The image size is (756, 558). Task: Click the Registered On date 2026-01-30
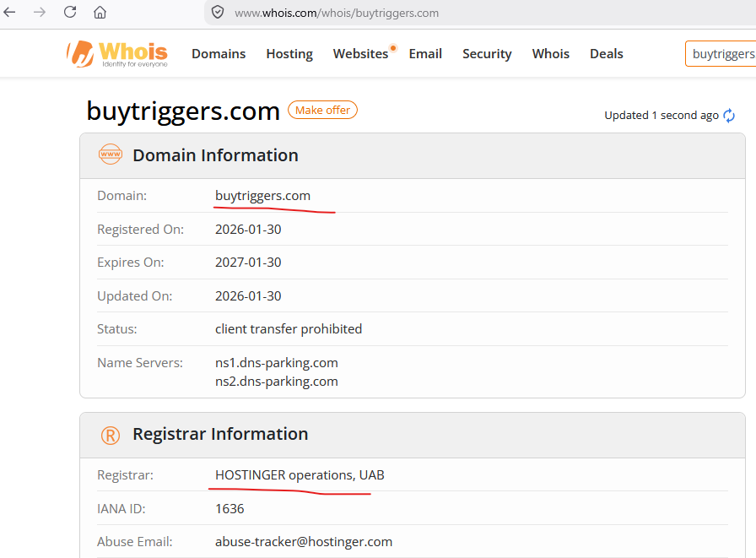(x=248, y=229)
